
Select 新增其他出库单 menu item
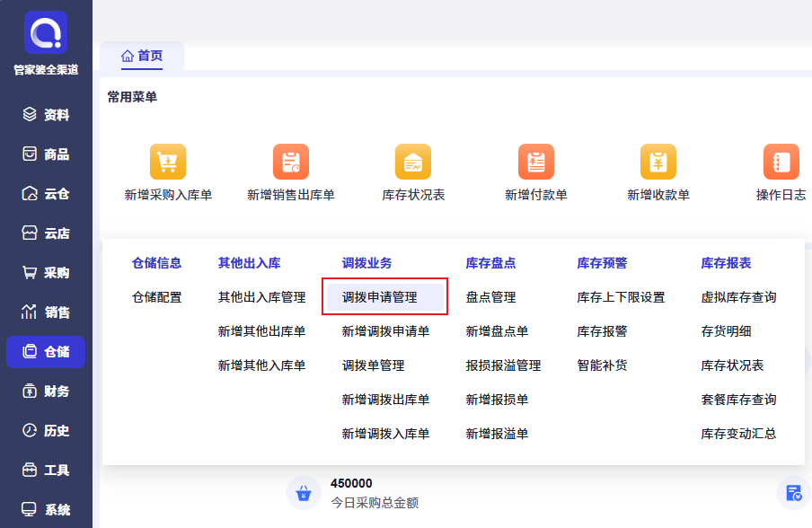(x=261, y=331)
